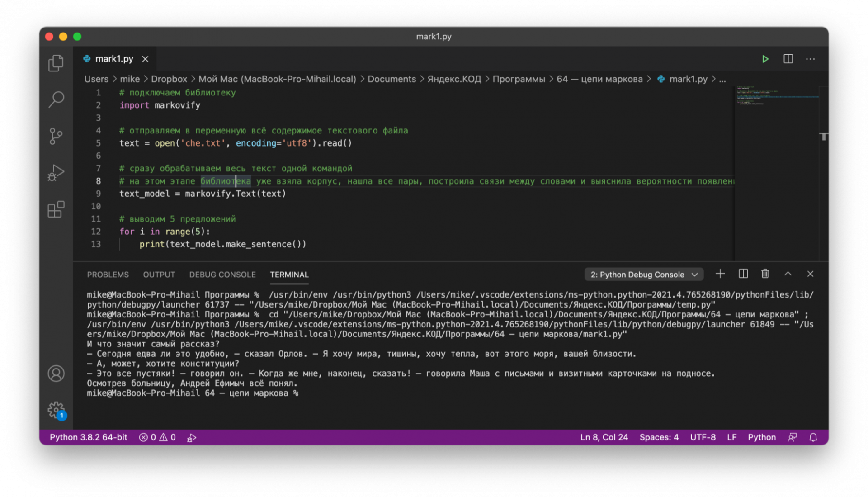
Task: Open Source Control view icon
Action: pos(56,136)
